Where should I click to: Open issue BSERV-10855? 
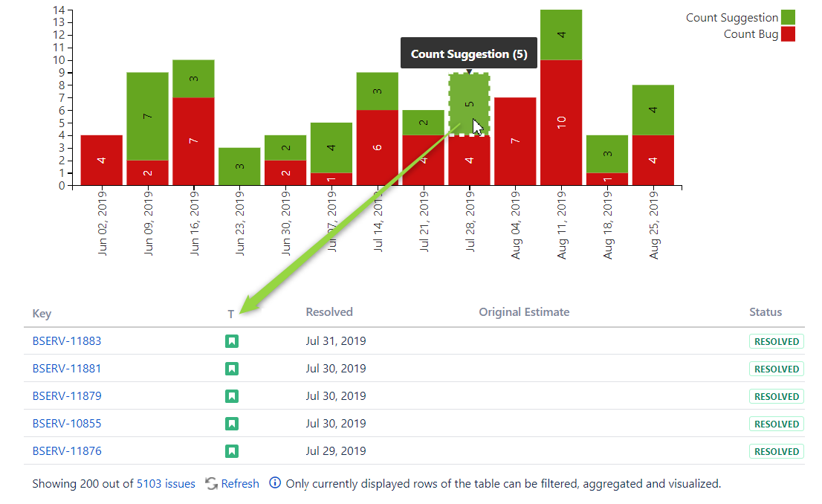pos(67,424)
